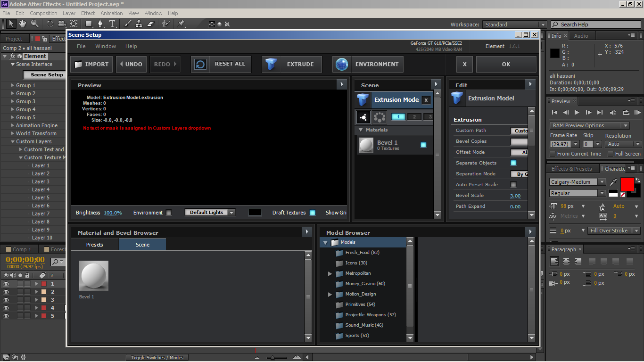Select the Hand tool
Viewport: 644px width, 362px height.
pyautogui.click(x=23, y=24)
